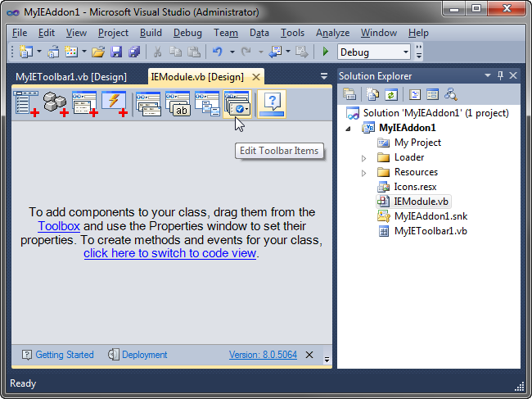The image size is (532, 399).
Task: Click the Paste clipboard icon
Action: tap(194, 52)
